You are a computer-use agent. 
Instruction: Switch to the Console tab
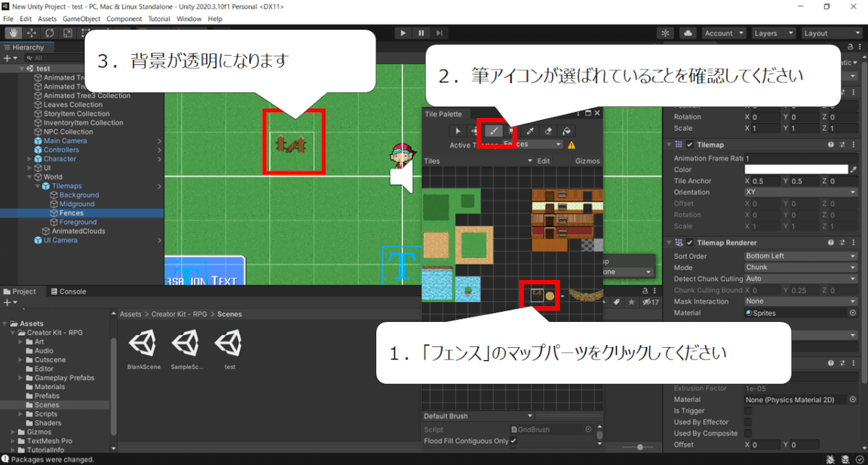pos(67,291)
